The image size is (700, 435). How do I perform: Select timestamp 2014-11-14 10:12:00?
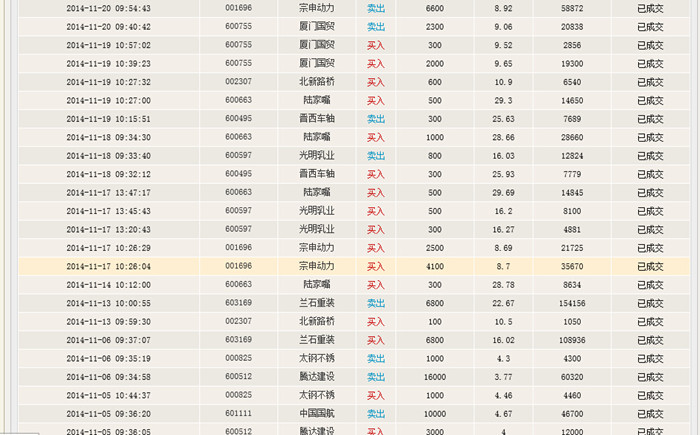coord(109,285)
